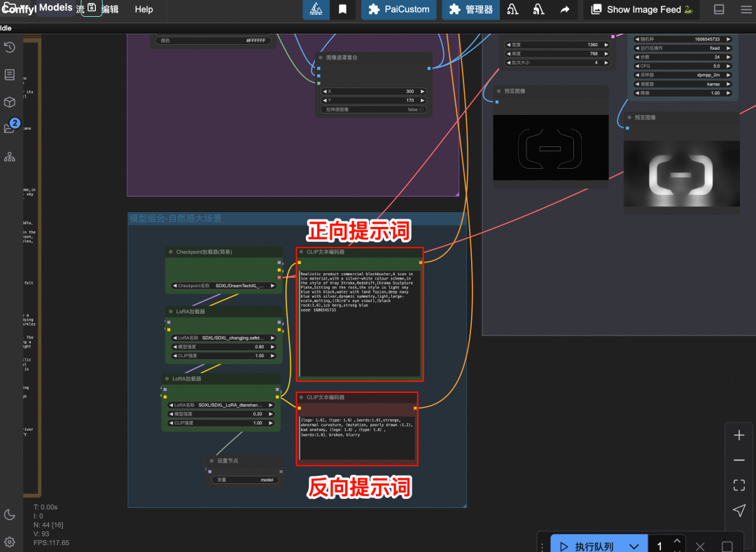Open the queue history sidebar panel
Screen dimensions: 756x552
click(x=10, y=48)
